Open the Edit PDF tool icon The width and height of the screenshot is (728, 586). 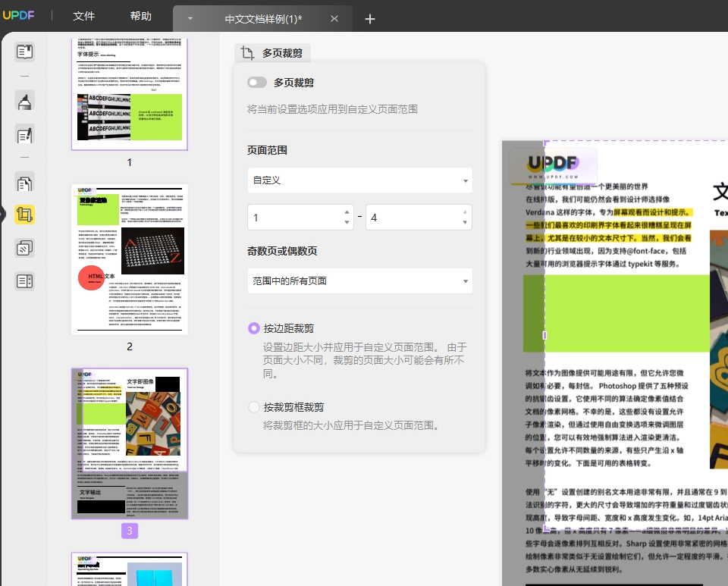24,135
